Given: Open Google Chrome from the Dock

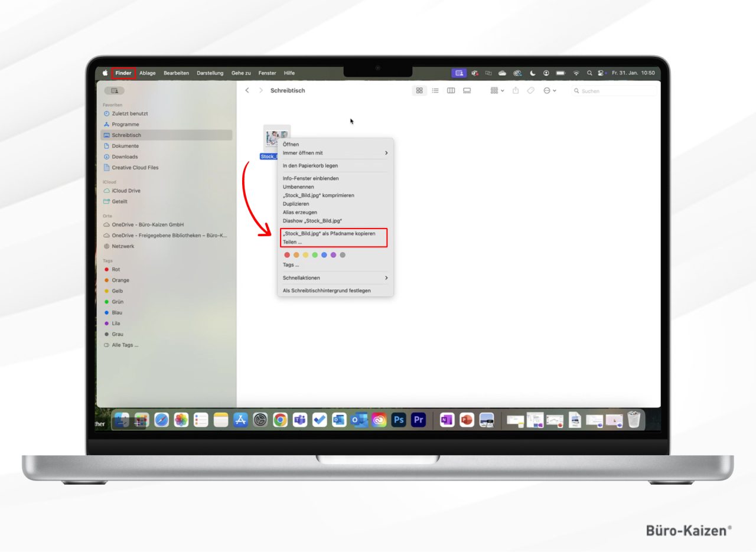Looking at the screenshot, I should (x=280, y=420).
